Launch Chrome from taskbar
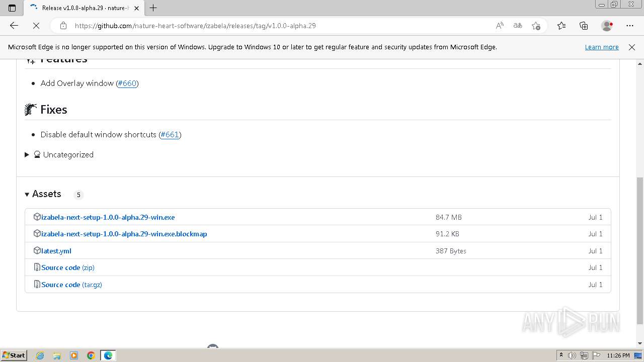Screen dimensions: 644x362 coord(91,355)
